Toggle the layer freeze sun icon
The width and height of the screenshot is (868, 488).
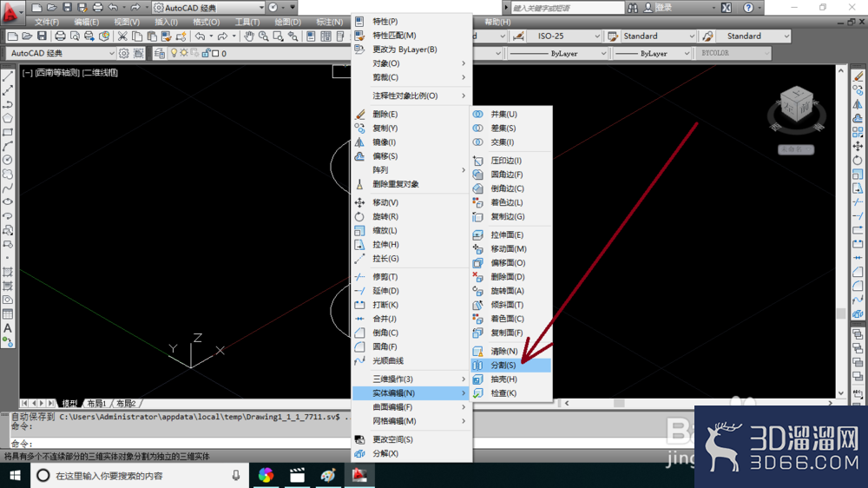point(184,53)
